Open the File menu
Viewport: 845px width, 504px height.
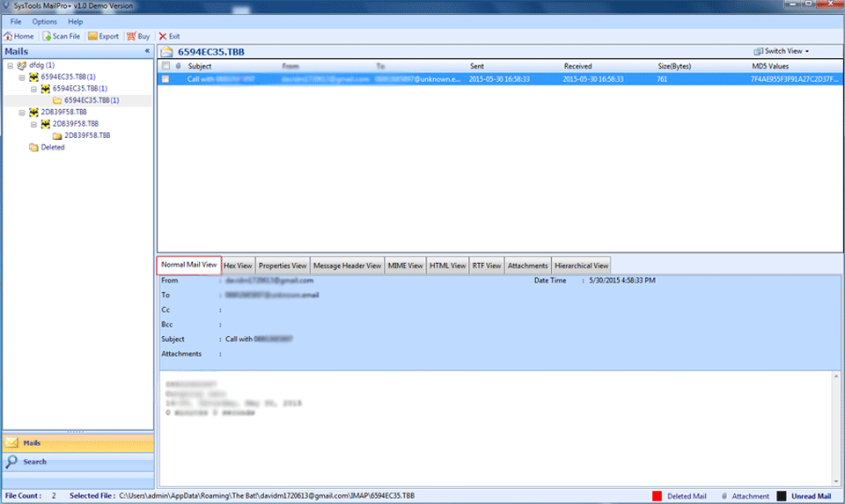point(16,21)
